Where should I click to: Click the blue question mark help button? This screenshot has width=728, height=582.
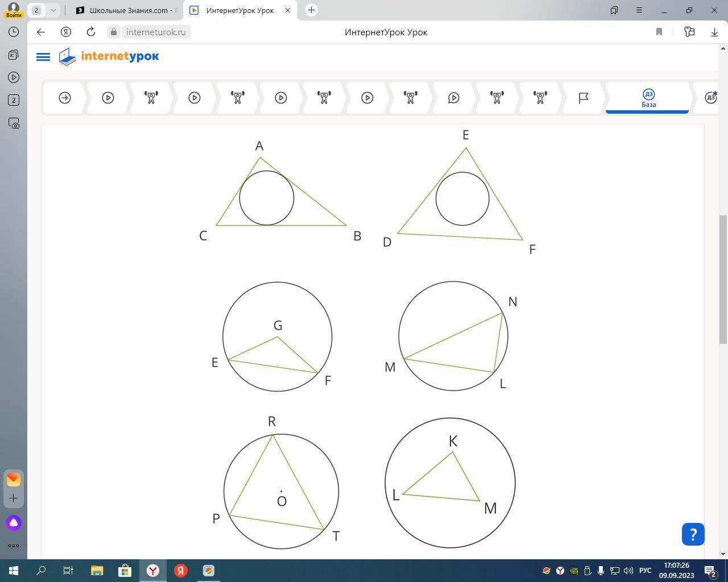(693, 534)
